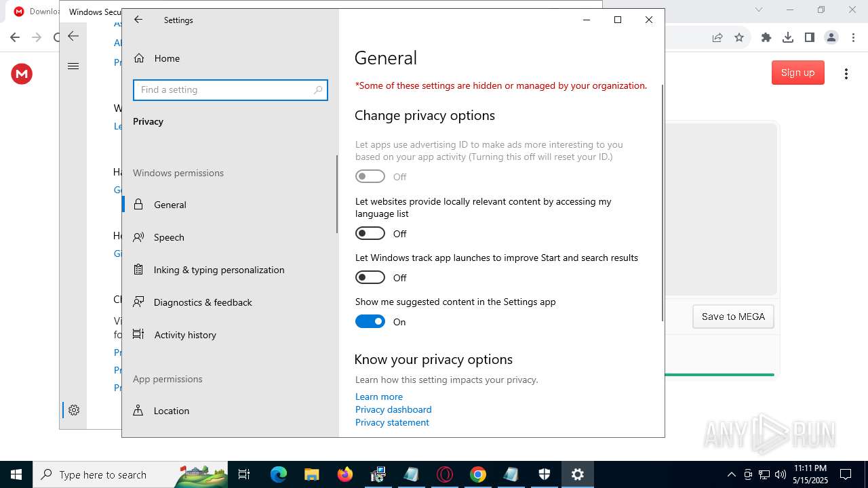
Task: Open Speech privacy settings
Action: pyautogui.click(x=231, y=237)
